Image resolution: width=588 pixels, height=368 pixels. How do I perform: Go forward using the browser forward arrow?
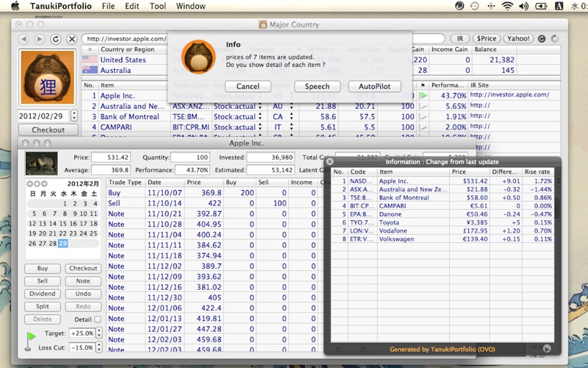point(40,39)
